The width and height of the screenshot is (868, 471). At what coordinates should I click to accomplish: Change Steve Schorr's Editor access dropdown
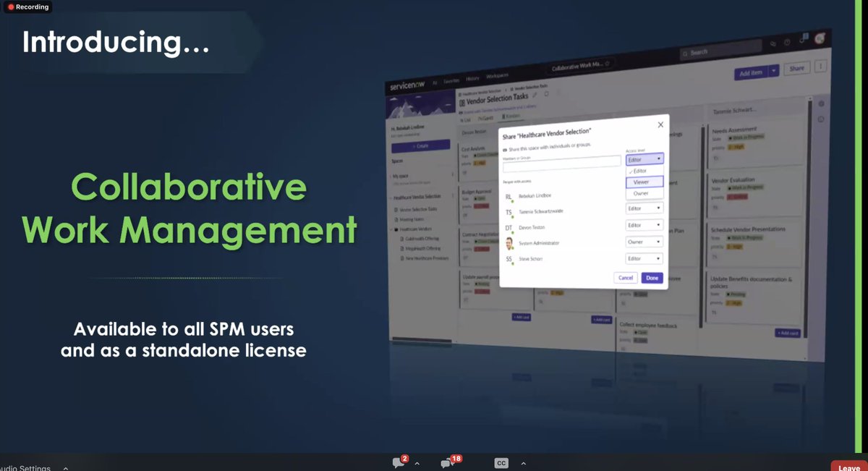coord(644,258)
